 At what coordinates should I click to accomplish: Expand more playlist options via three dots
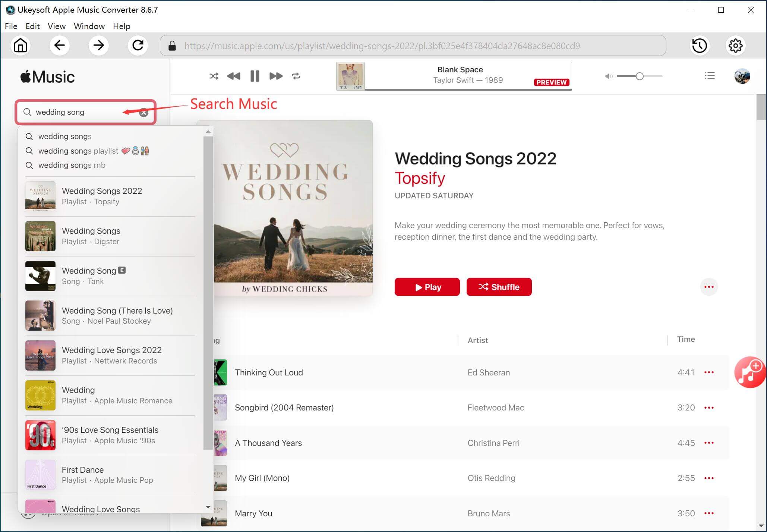pos(708,286)
